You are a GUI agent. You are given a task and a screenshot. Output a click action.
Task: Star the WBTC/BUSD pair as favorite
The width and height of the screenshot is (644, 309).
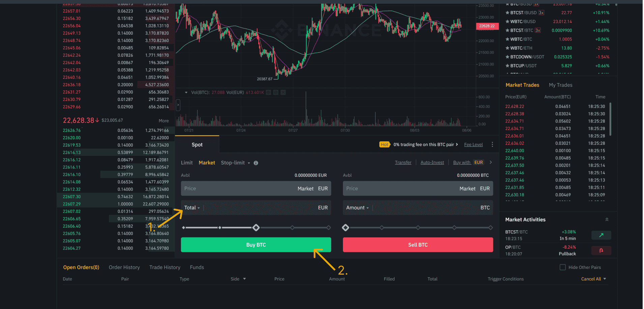[507, 22]
